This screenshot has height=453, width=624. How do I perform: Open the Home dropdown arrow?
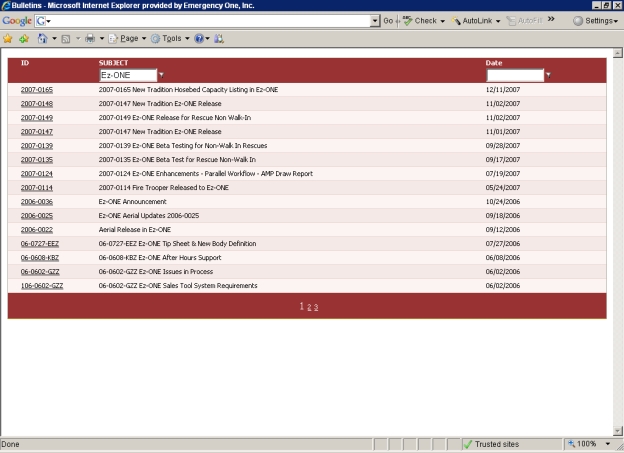[x=55, y=39]
